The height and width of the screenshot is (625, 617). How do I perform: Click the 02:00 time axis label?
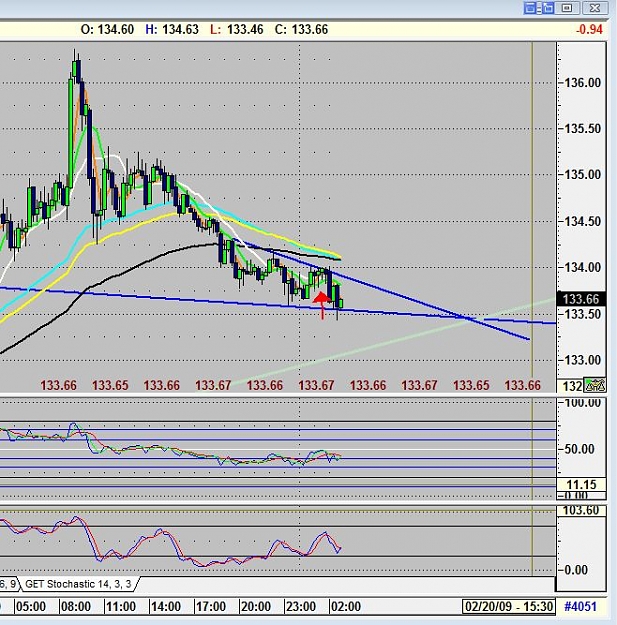(x=346, y=607)
